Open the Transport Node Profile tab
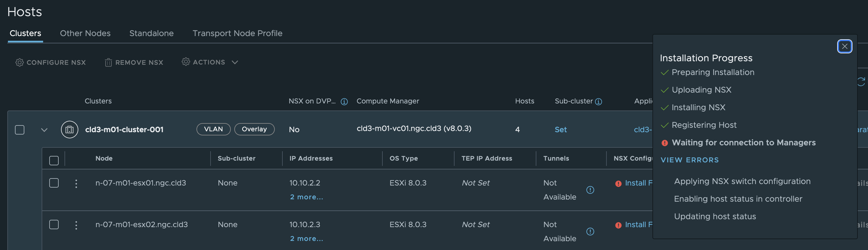 tap(237, 33)
